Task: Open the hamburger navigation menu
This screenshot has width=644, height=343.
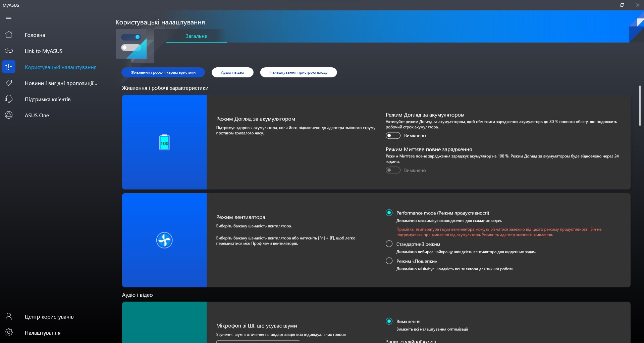Action: pos(9,19)
